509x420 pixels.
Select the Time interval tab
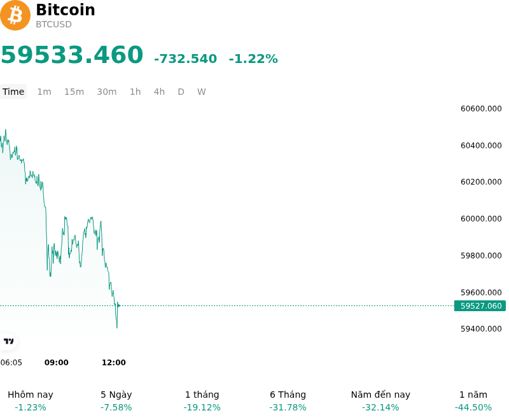click(13, 92)
